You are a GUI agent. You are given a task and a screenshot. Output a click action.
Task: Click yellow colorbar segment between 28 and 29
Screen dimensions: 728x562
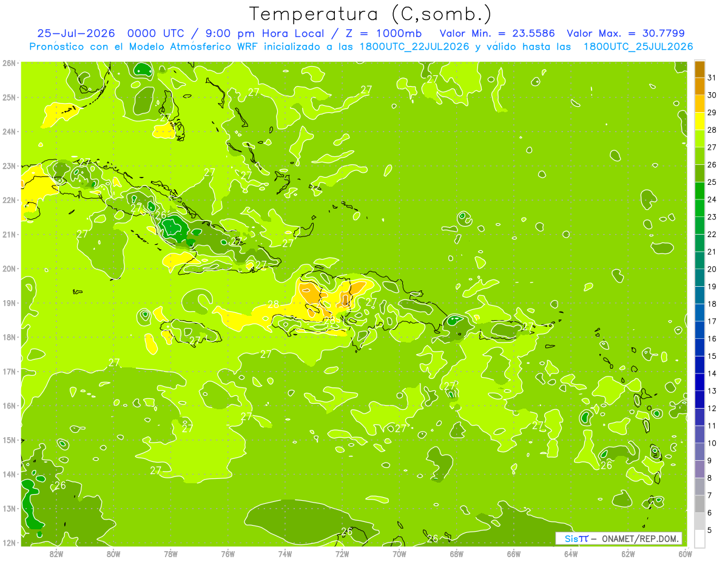(x=699, y=121)
